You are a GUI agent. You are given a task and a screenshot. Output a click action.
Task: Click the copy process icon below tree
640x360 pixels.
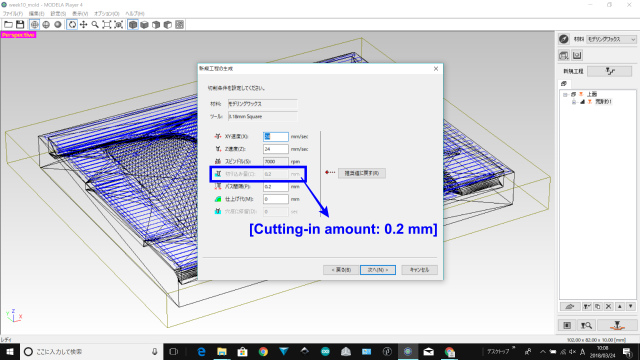(x=598, y=306)
